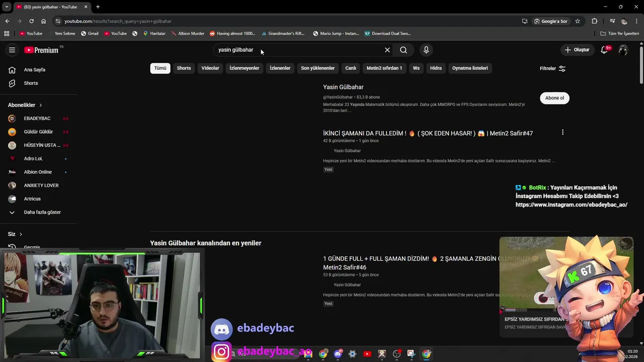Open the Yasin Gülbahar channel title
Image resolution: width=644 pixels, height=362 pixels.
343,87
